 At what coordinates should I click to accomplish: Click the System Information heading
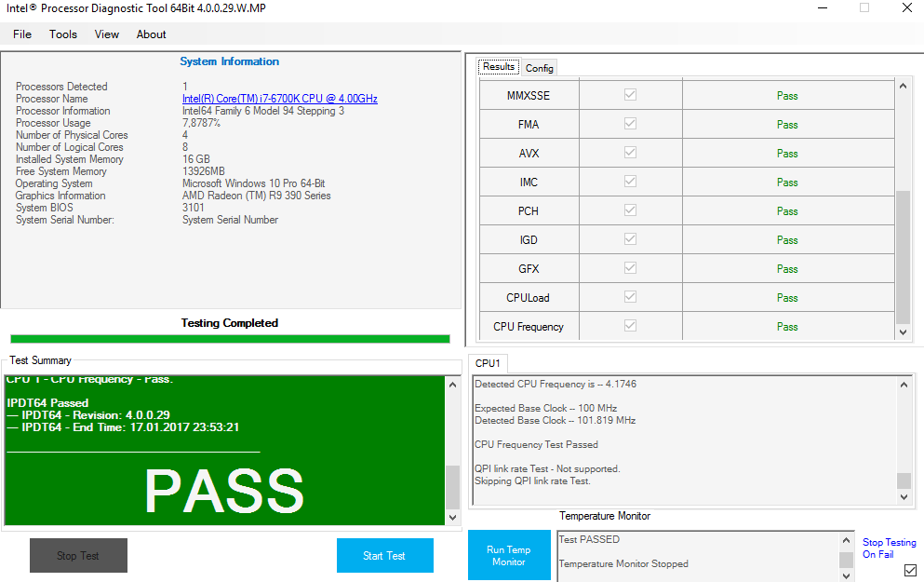(x=230, y=61)
